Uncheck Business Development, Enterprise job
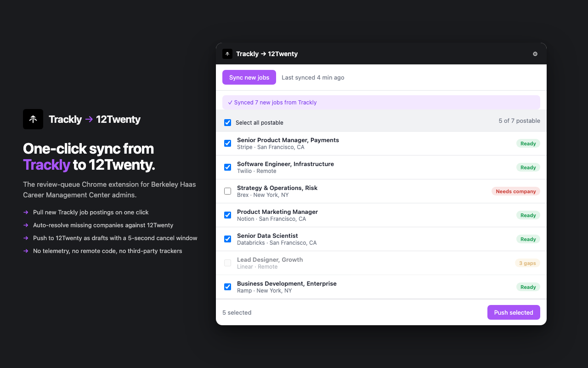This screenshot has height=368, width=588. [227, 287]
